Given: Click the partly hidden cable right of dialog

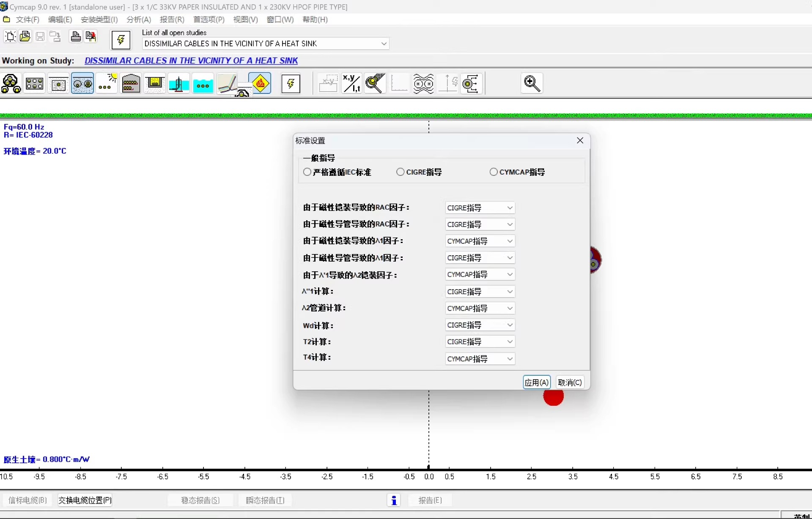Looking at the screenshot, I should [595, 260].
